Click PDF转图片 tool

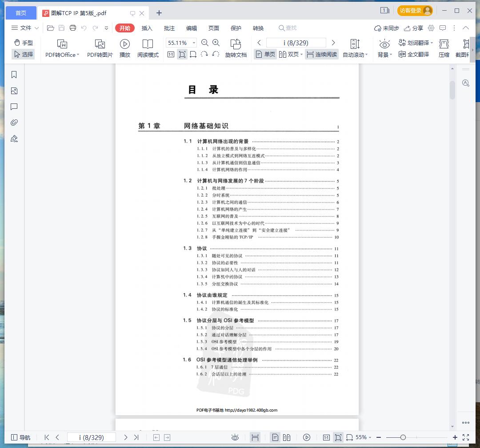point(100,48)
